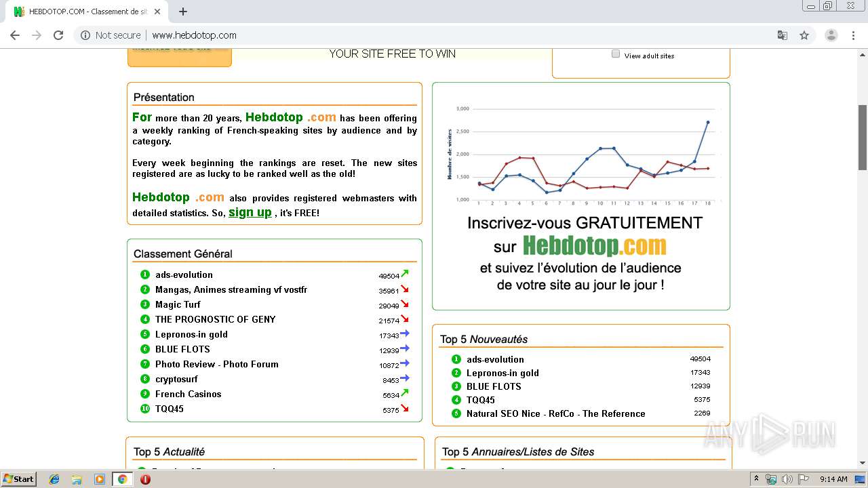868x488 pixels.
Task: Open the Magic Turf ranking entry
Action: (x=178, y=304)
